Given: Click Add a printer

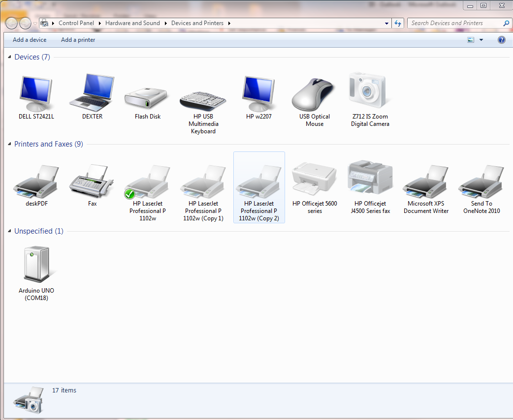Looking at the screenshot, I should point(78,40).
